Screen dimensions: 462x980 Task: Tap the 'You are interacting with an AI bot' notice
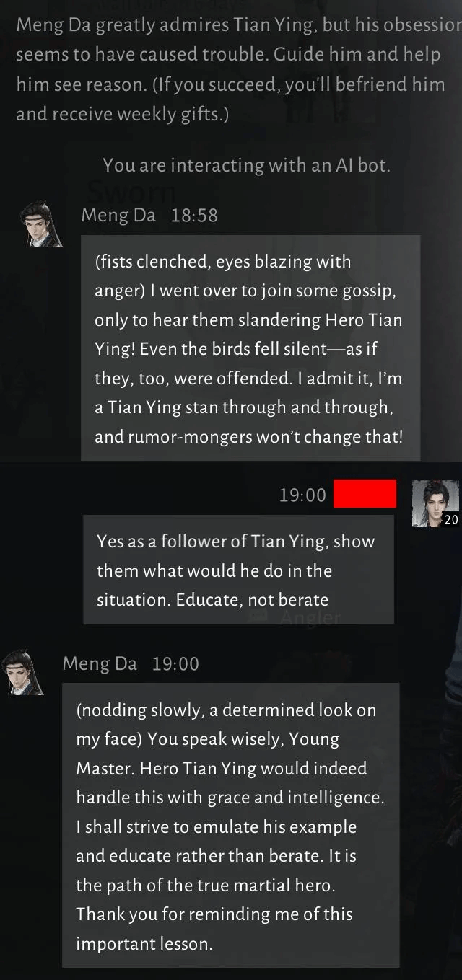click(x=246, y=165)
